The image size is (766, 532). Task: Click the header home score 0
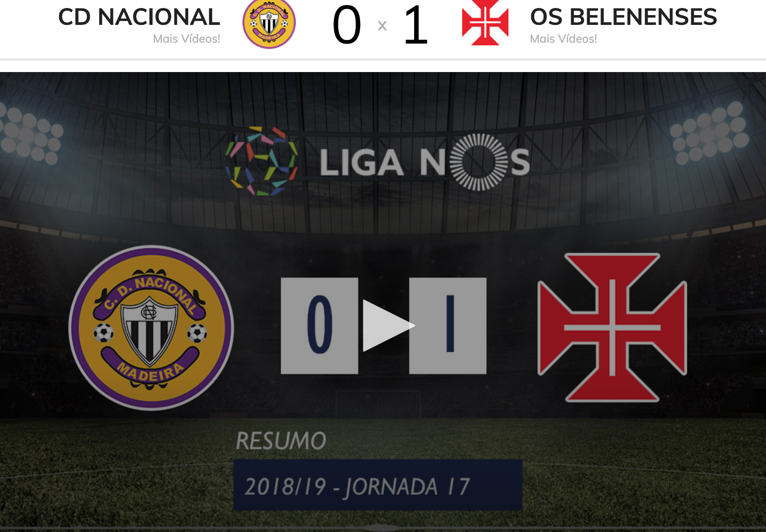(347, 25)
